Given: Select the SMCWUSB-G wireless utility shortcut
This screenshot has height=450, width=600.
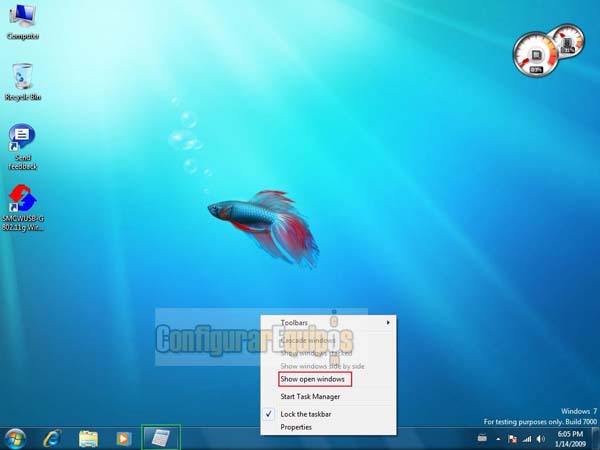Looking at the screenshot, I should [23, 208].
